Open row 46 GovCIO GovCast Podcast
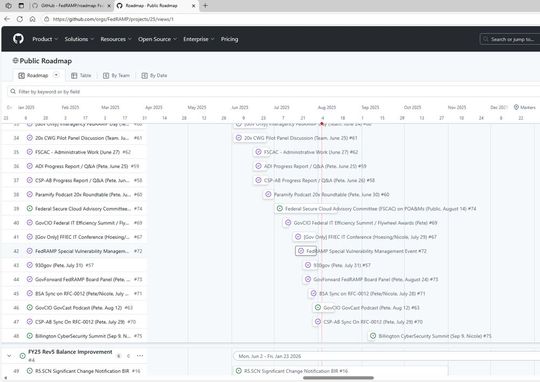Image resolution: width=540 pixels, height=382 pixels. coord(79,308)
